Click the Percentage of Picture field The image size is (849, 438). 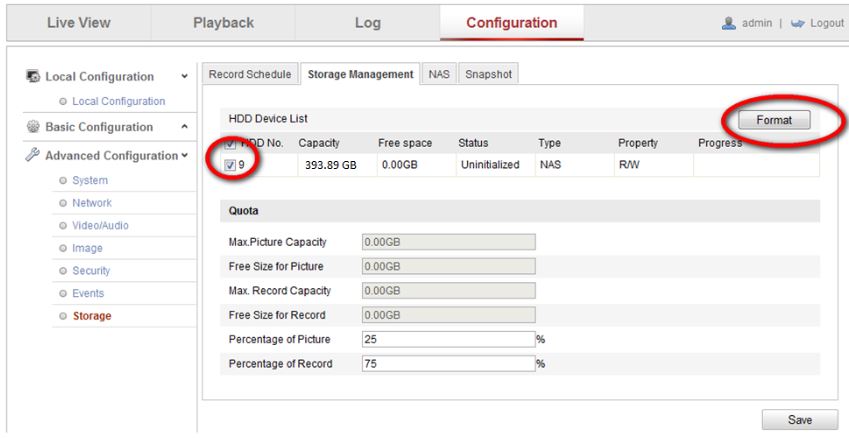coord(447,339)
